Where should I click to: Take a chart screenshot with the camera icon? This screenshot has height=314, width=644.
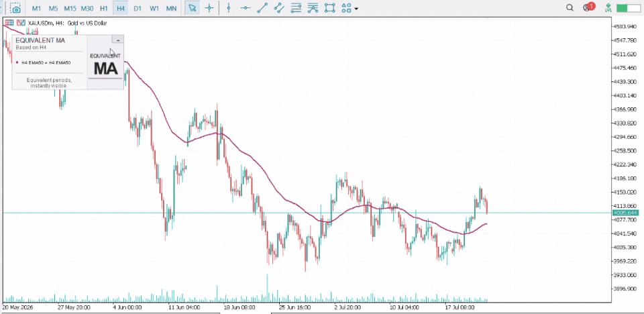(x=15, y=8)
